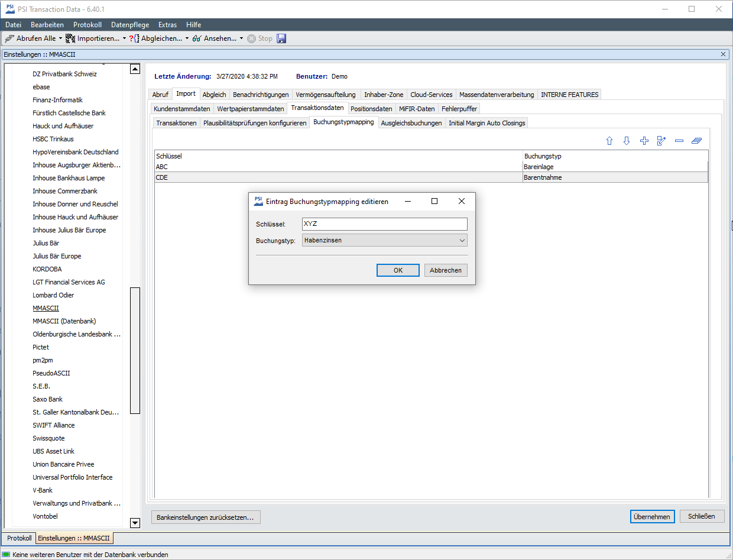
Task: Click the Schlüssel input field containing XYZ
Action: (384, 224)
